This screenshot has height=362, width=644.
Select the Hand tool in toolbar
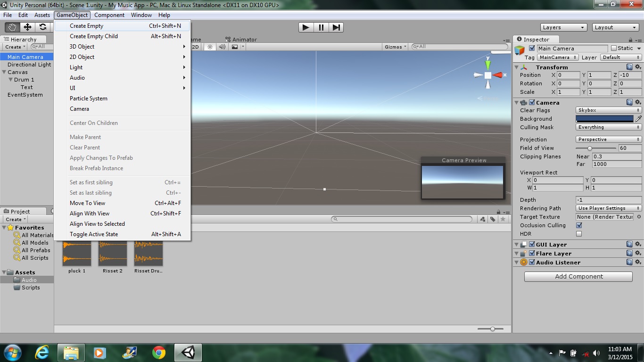pyautogui.click(x=12, y=27)
